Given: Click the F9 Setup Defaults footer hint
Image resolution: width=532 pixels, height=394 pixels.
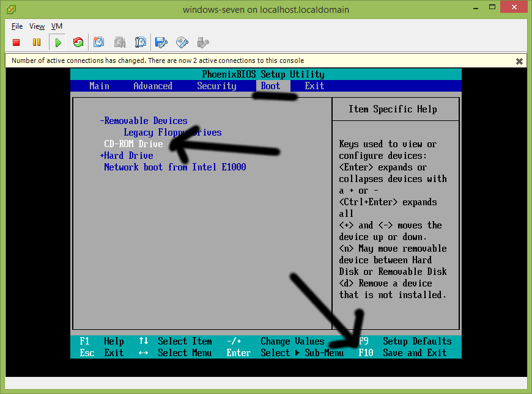Looking at the screenshot, I should tap(405, 341).
